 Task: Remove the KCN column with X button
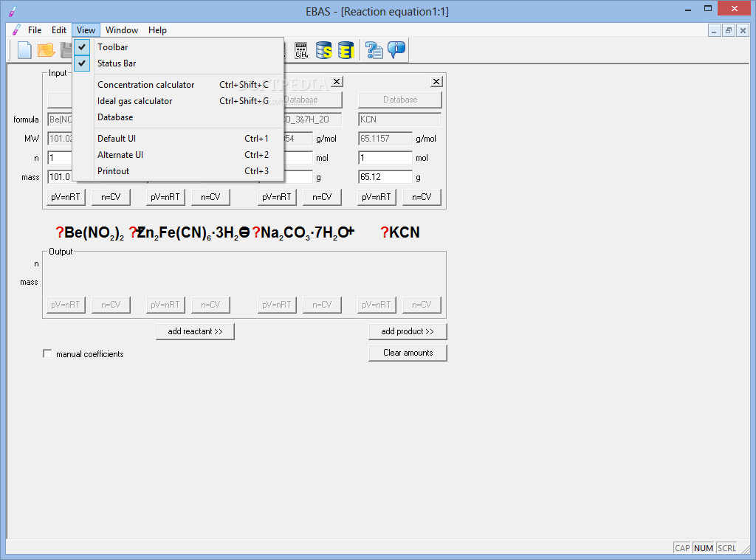(436, 81)
